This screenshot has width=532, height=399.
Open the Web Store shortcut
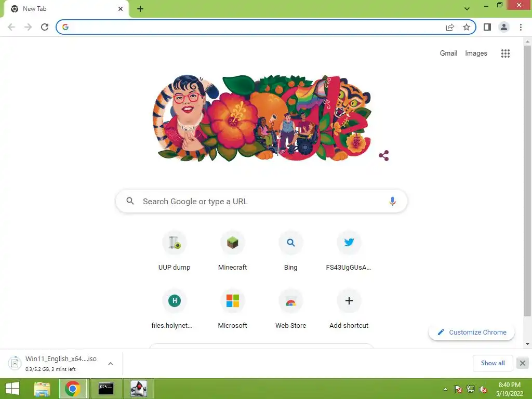click(291, 309)
